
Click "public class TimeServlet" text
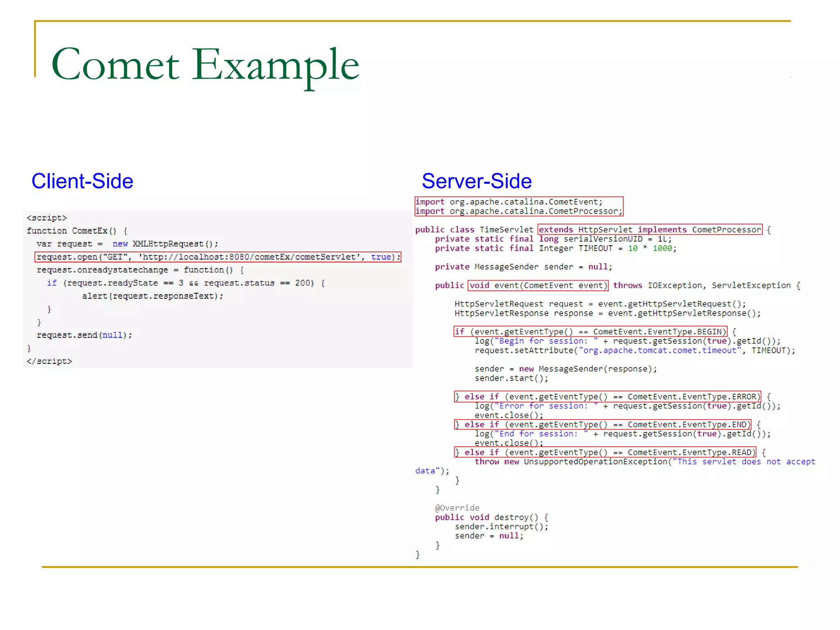(474, 230)
